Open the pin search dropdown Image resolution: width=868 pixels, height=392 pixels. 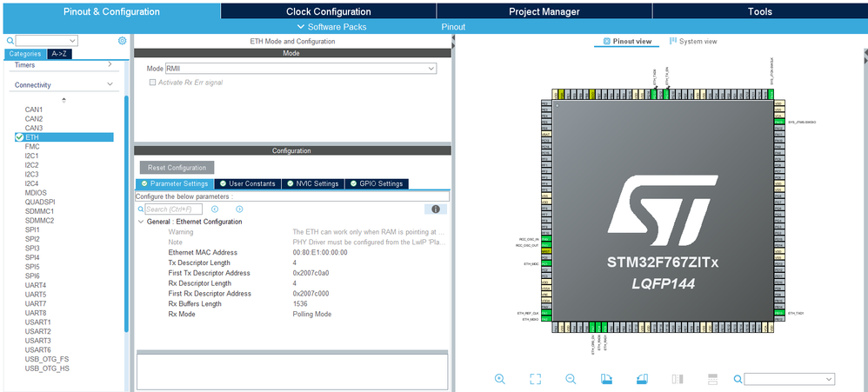829,379
